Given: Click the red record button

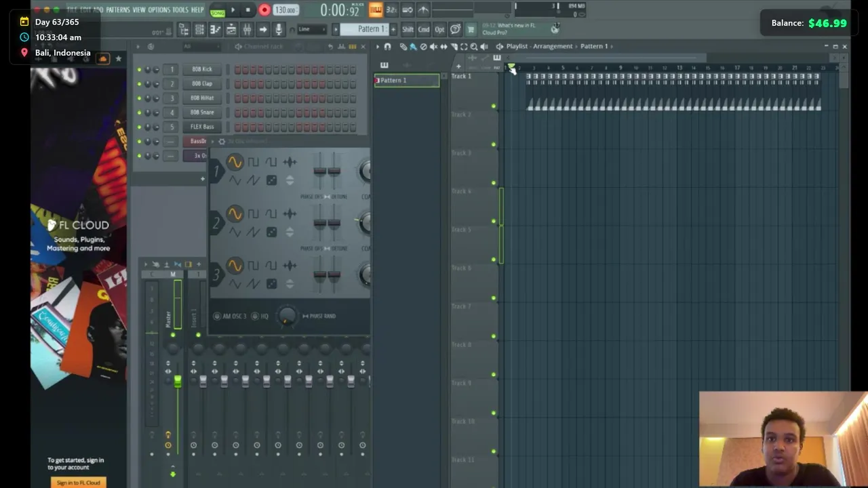Looking at the screenshot, I should [x=264, y=10].
